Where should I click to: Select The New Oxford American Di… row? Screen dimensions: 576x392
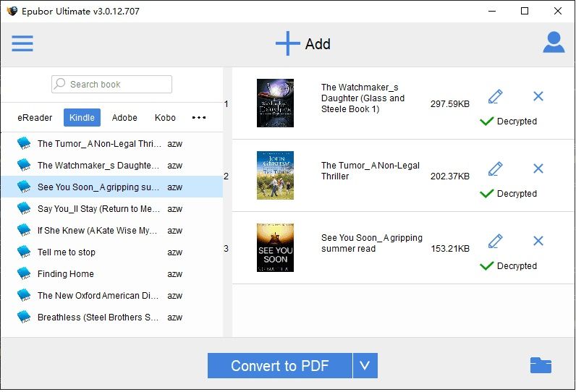(x=111, y=295)
